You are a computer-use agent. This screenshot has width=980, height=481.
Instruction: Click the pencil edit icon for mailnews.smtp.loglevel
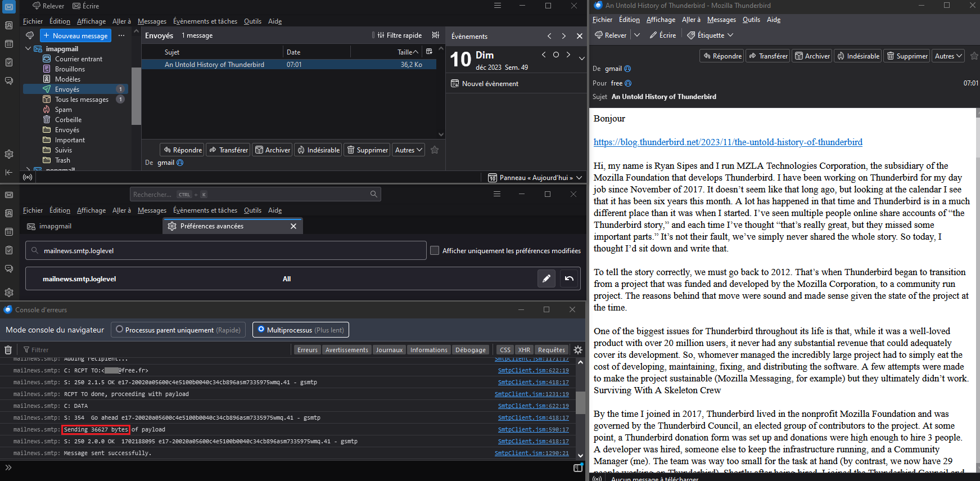coord(546,278)
